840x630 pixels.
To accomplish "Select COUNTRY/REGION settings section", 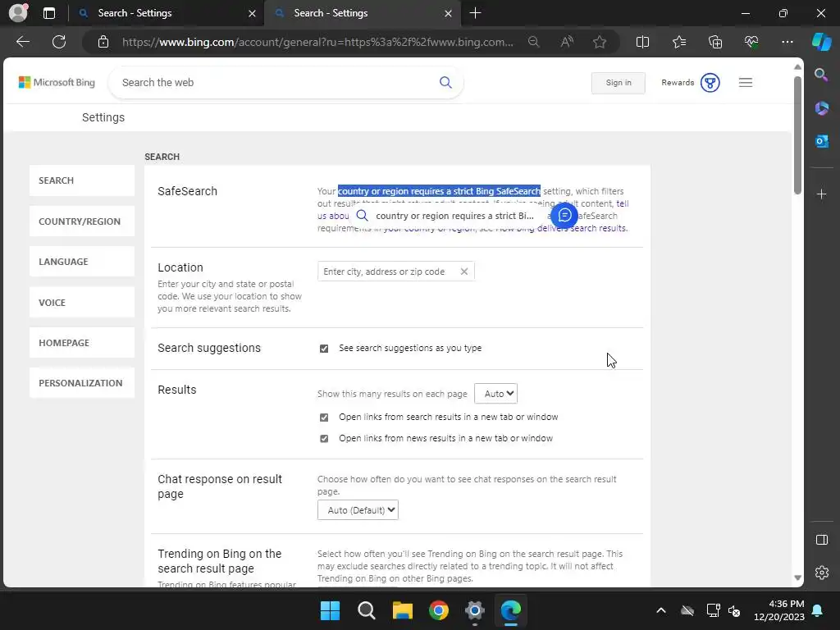I will coord(82,221).
